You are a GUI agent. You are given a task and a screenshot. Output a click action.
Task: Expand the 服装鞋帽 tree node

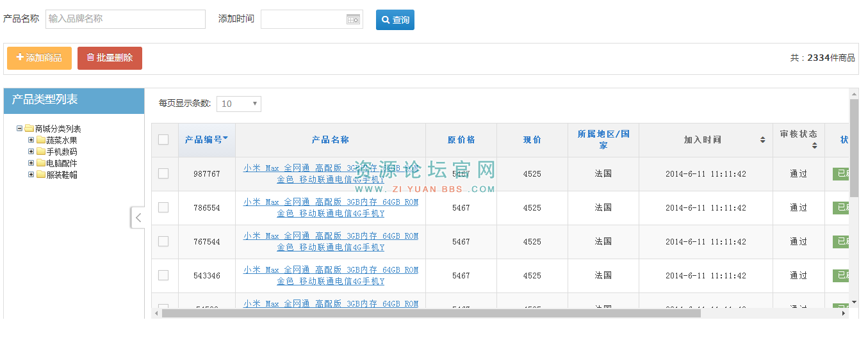coord(31,175)
